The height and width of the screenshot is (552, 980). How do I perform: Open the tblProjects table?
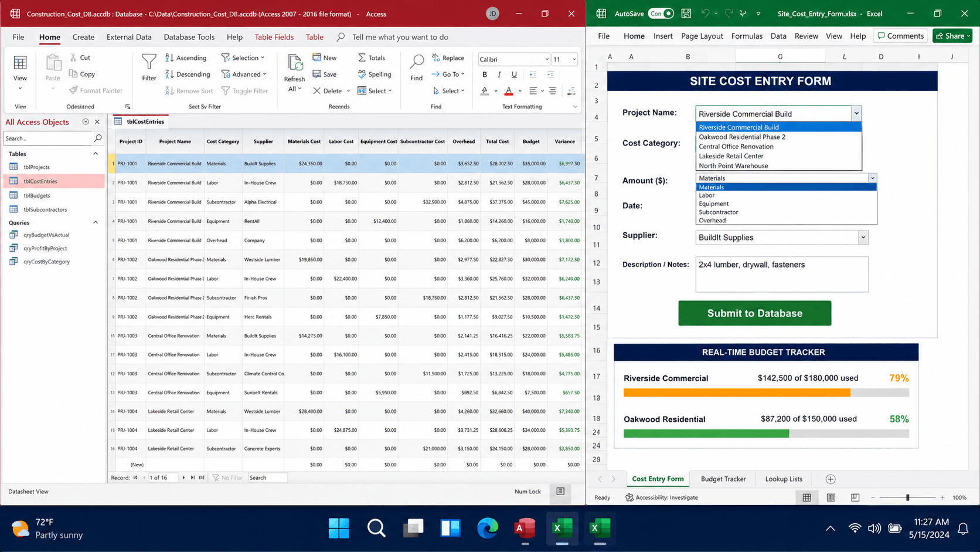(x=36, y=167)
